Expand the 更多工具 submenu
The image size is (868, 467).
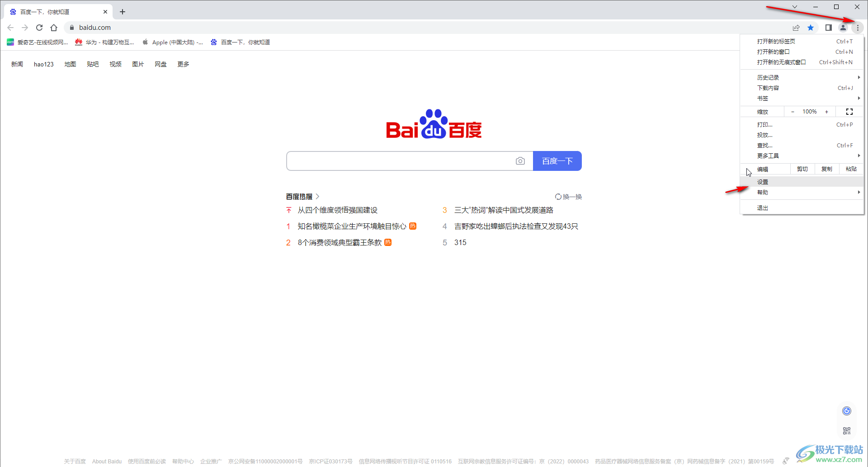[x=802, y=156]
